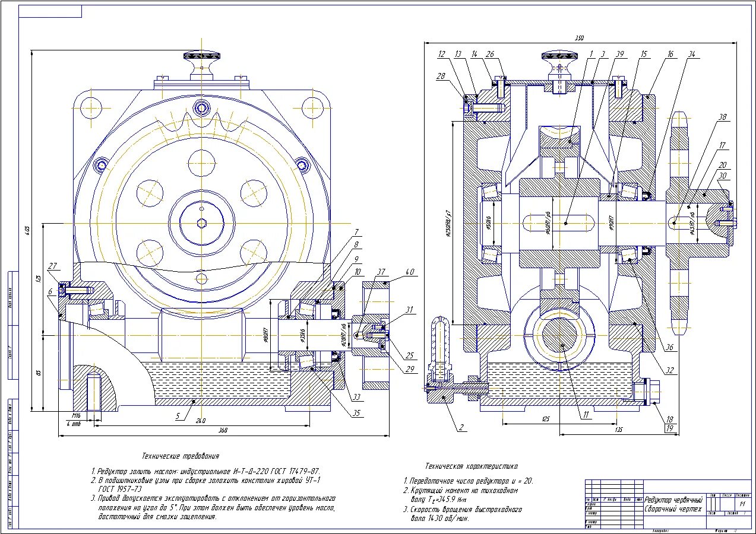Click part callout number '14'

point(475,54)
